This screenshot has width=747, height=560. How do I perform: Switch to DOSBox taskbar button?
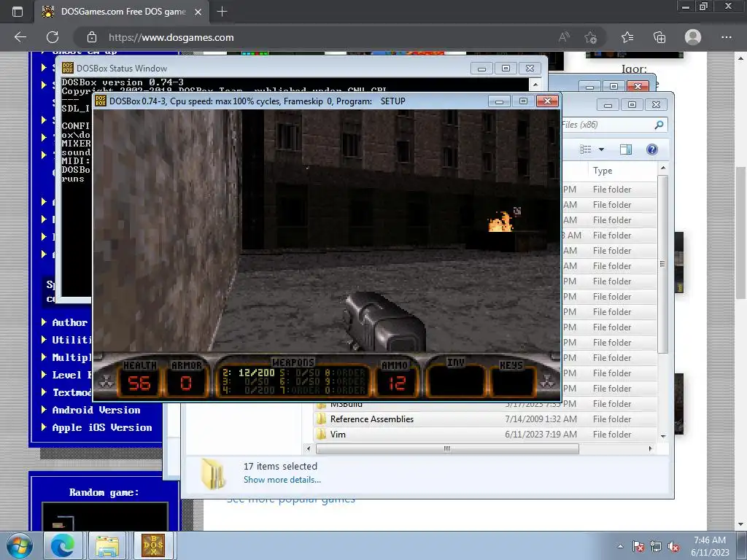(153, 545)
